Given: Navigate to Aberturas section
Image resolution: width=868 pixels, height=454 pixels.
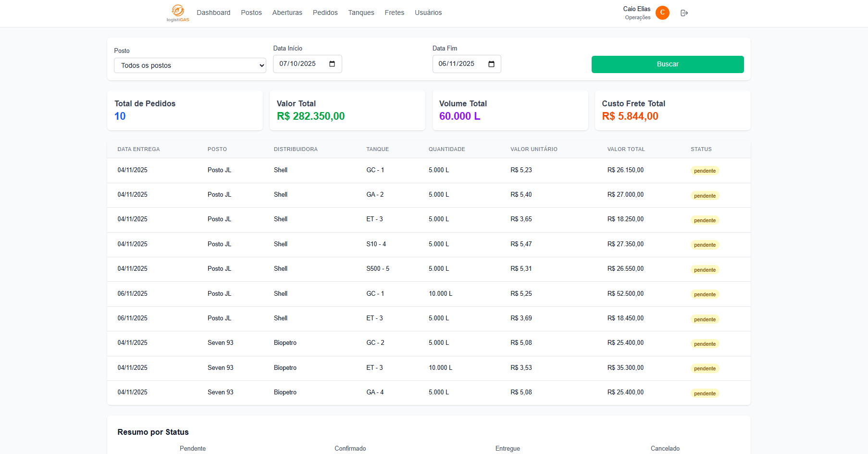Looking at the screenshot, I should pos(287,13).
